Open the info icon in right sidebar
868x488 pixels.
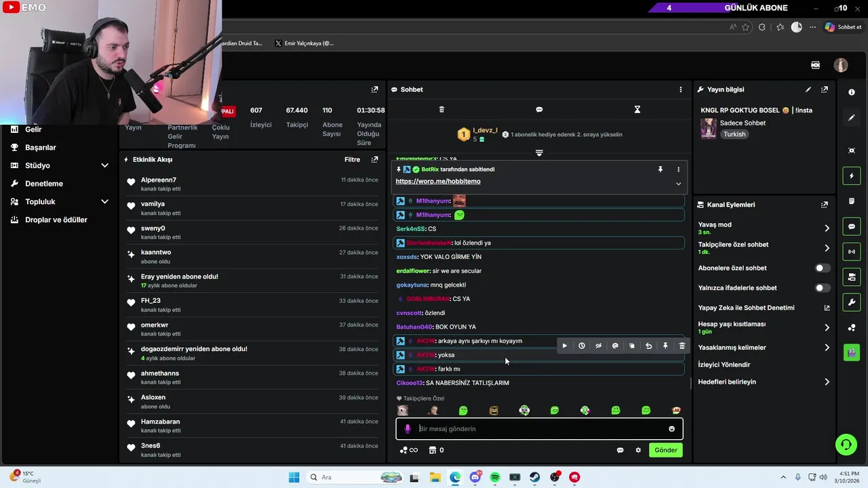(852, 92)
